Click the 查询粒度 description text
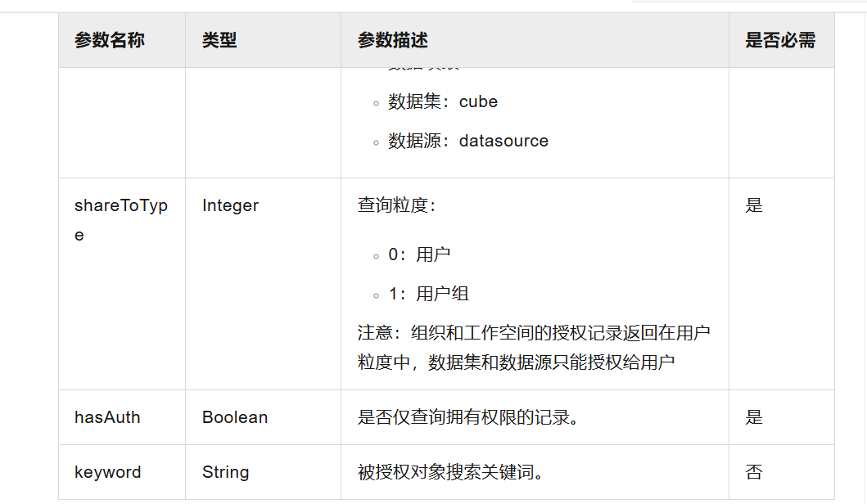867x504 pixels. [x=397, y=205]
